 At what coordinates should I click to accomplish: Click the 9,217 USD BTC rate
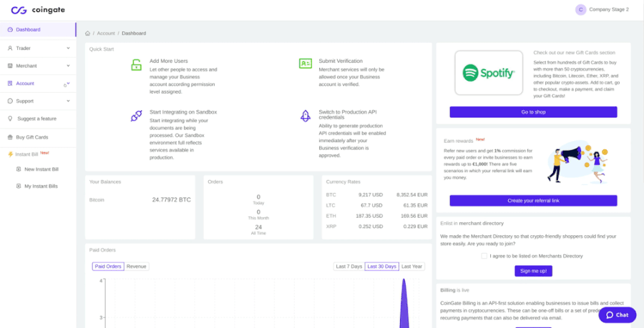[370, 194]
